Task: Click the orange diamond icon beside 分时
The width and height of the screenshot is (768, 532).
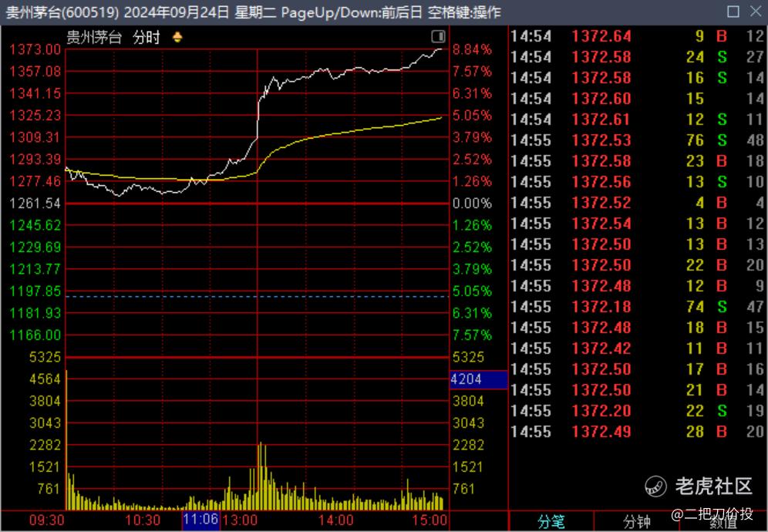Action: coord(177,37)
